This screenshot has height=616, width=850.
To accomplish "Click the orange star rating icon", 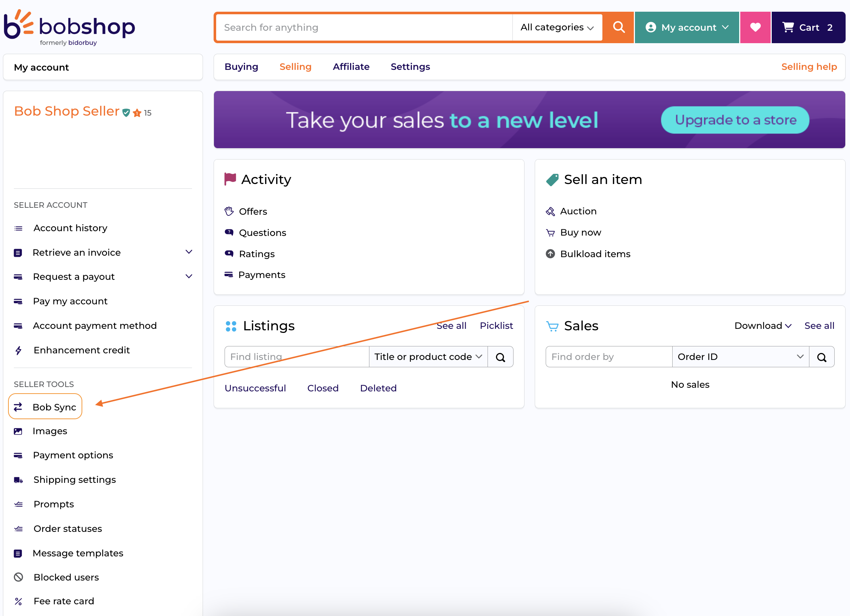I will coord(137,113).
